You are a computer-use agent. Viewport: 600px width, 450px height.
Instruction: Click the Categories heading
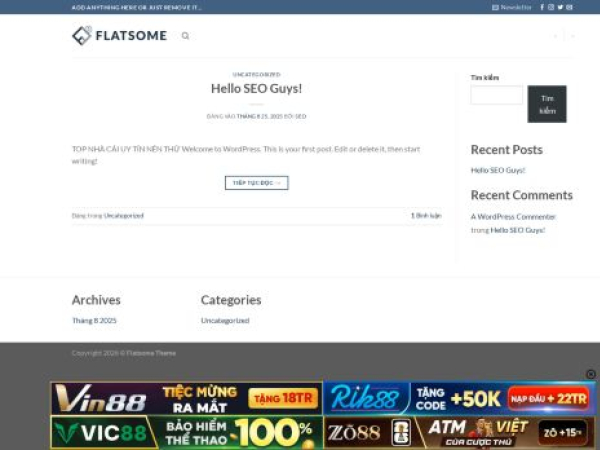(x=231, y=300)
